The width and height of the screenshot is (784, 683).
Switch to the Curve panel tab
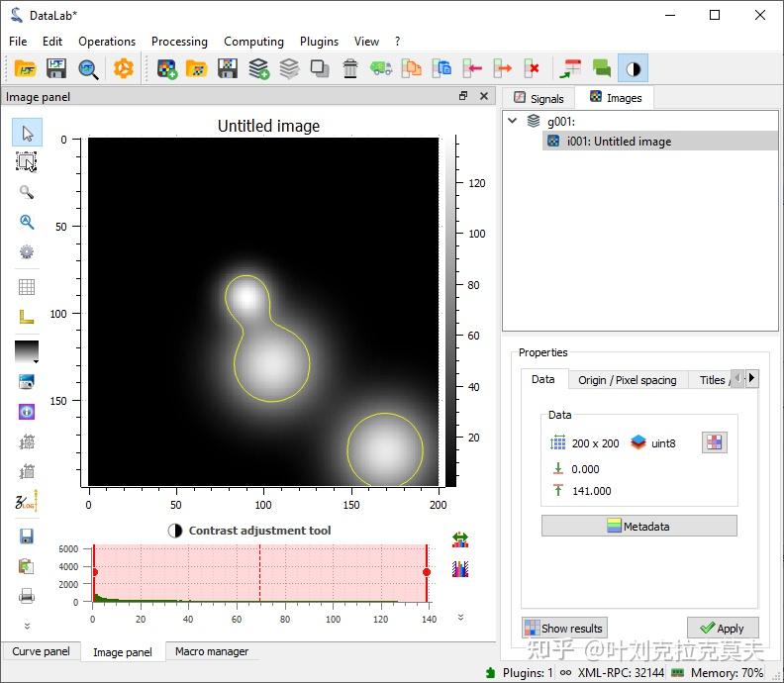41,651
